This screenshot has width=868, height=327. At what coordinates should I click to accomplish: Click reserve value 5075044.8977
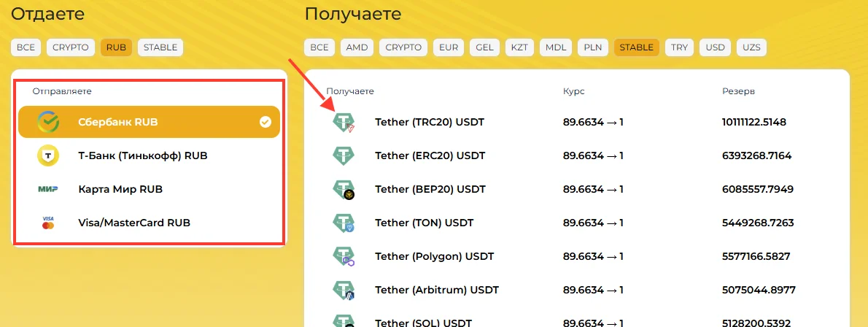[x=759, y=290]
